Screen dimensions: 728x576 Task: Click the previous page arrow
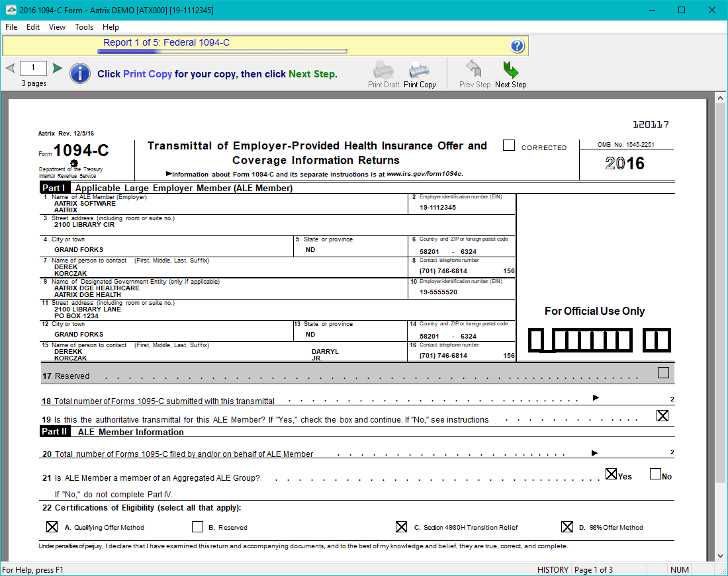(x=9, y=68)
